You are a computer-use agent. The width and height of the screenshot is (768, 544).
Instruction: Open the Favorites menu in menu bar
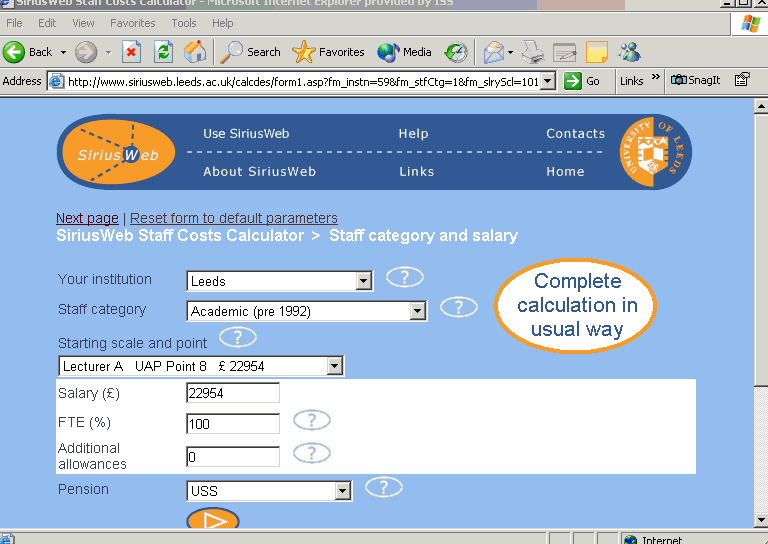click(x=132, y=23)
